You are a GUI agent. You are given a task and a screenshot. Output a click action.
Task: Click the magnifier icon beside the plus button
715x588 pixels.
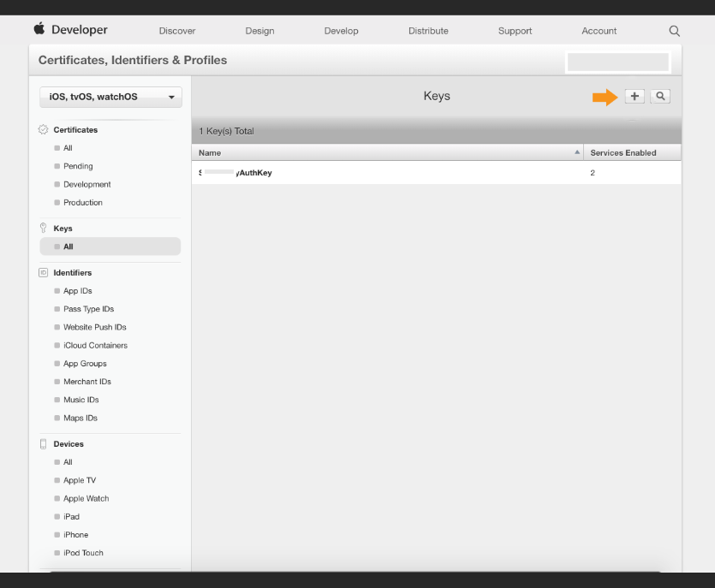point(659,97)
